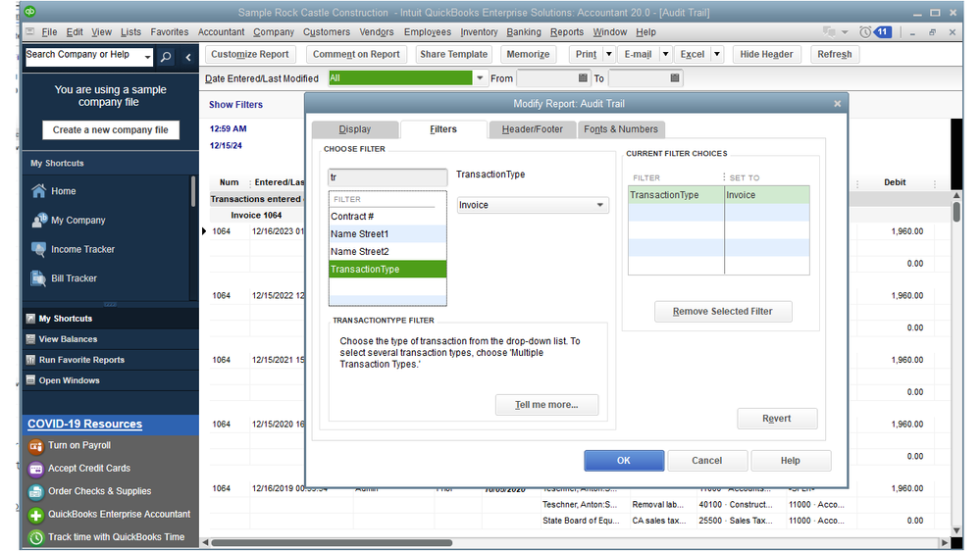Click the Run Favorite Reports icon
Image resolution: width=980 pixels, height=551 pixels.
[30, 360]
